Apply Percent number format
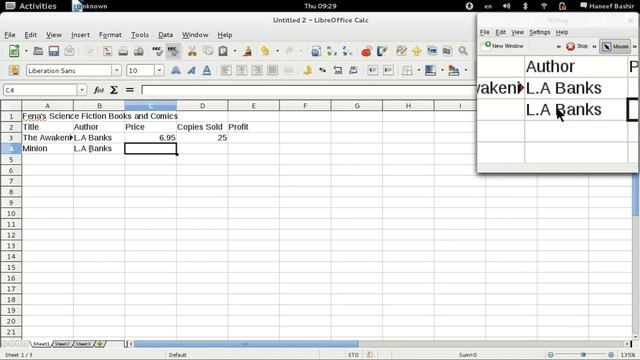The image size is (640, 360). [x=322, y=70]
